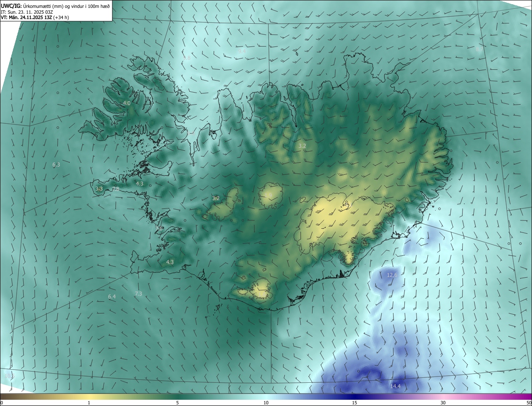Click the "1" tick on the color scale
The width and height of the screenshot is (532, 406).
89,403
